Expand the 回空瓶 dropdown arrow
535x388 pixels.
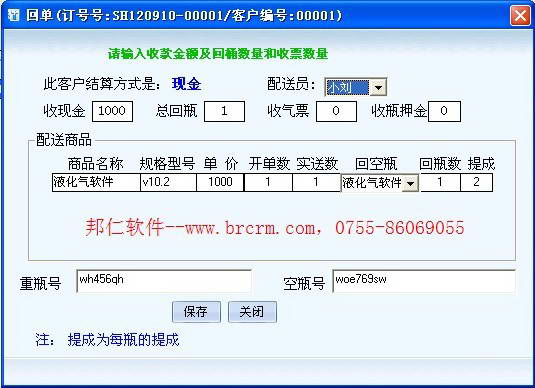[x=410, y=183]
